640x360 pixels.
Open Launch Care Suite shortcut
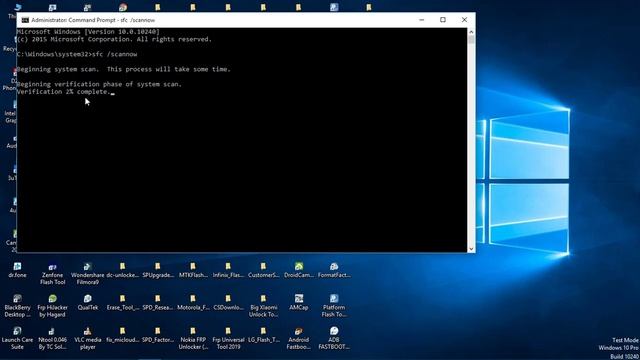[x=17, y=338]
